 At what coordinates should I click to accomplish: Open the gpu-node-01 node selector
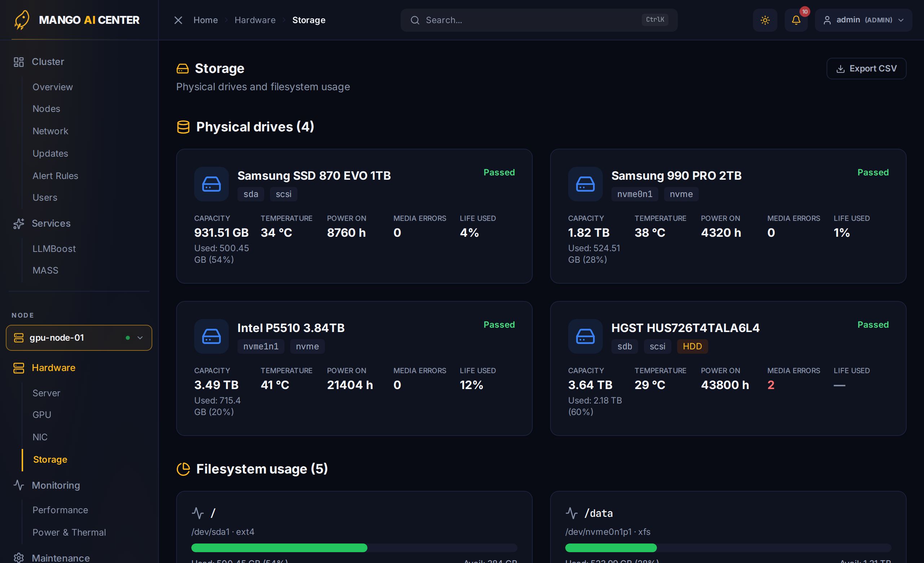(x=79, y=338)
